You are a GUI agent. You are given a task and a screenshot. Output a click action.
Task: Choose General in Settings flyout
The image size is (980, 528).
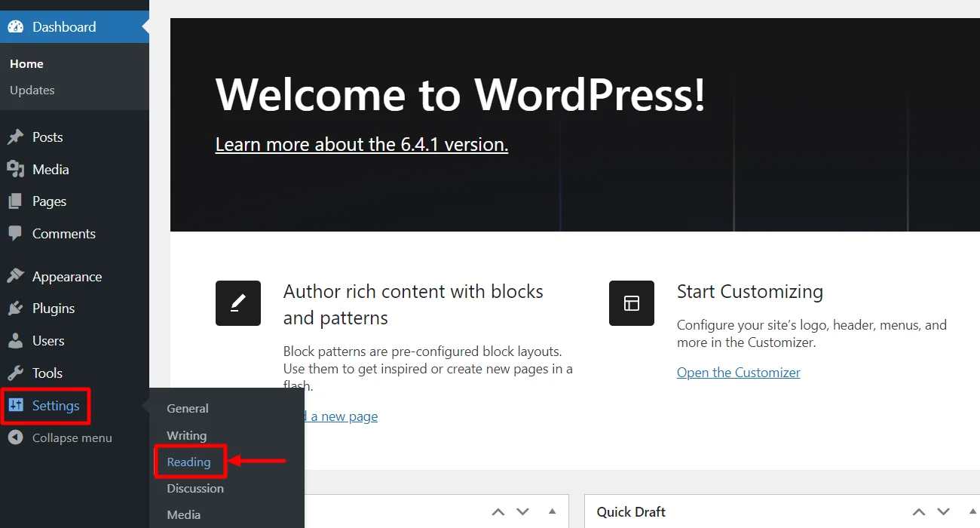click(x=188, y=409)
